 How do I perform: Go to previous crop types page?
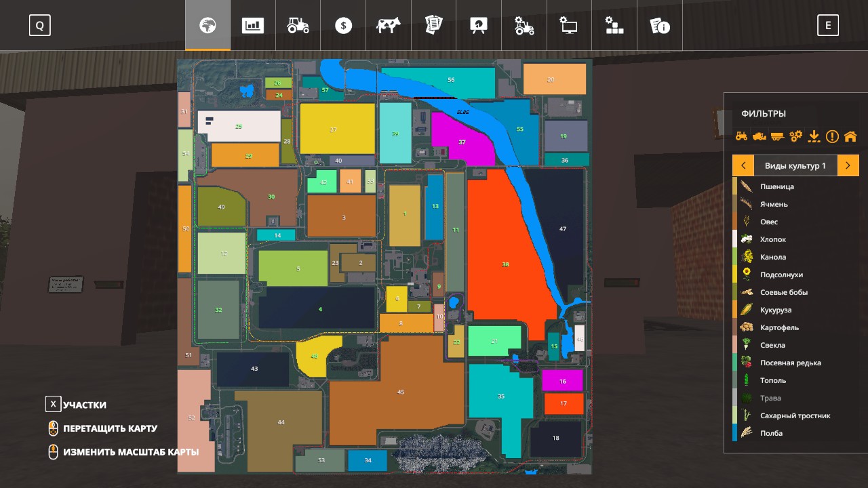tap(743, 165)
